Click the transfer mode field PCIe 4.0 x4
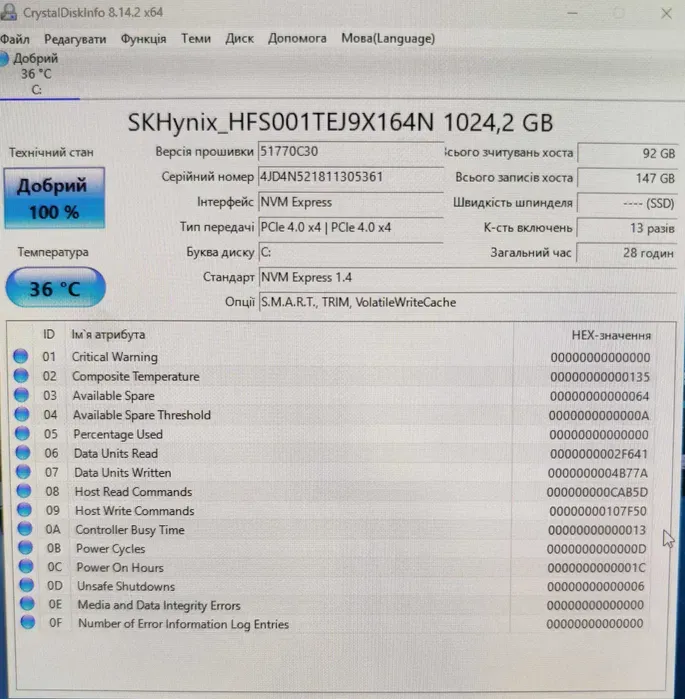 (x=351, y=227)
